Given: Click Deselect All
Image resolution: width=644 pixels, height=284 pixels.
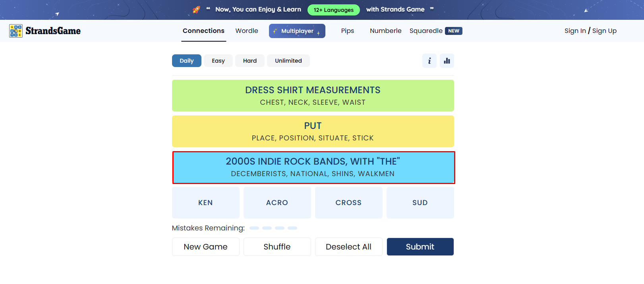Looking at the screenshot, I should 349,247.
